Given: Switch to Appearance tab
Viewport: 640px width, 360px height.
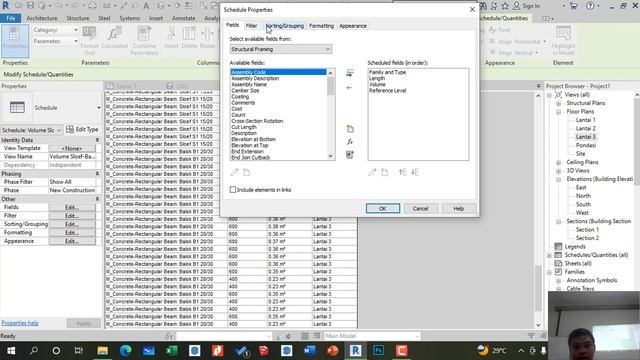Looking at the screenshot, I should [x=353, y=26].
